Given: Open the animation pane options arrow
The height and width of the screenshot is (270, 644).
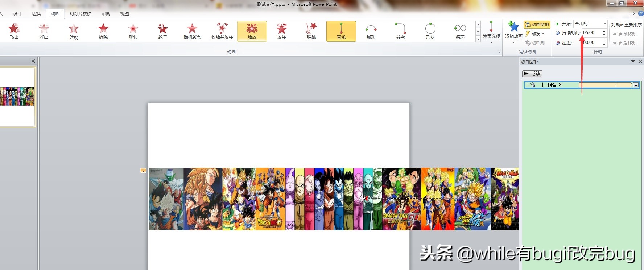Looking at the screenshot, I should (633, 61).
